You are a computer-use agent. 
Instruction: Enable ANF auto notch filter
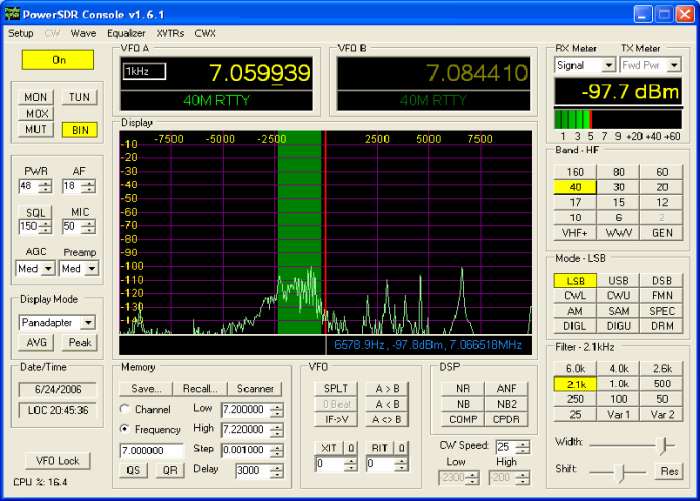click(x=506, y=388)
